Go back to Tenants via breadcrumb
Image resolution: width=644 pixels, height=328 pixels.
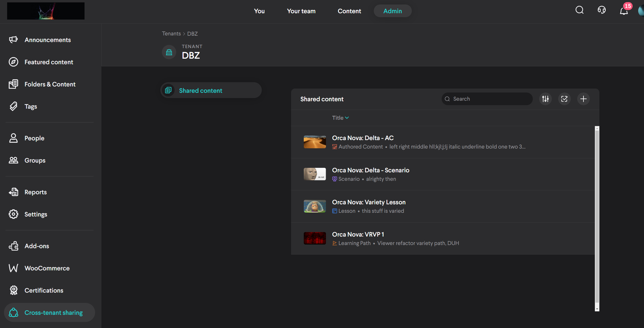coord(171,34)
